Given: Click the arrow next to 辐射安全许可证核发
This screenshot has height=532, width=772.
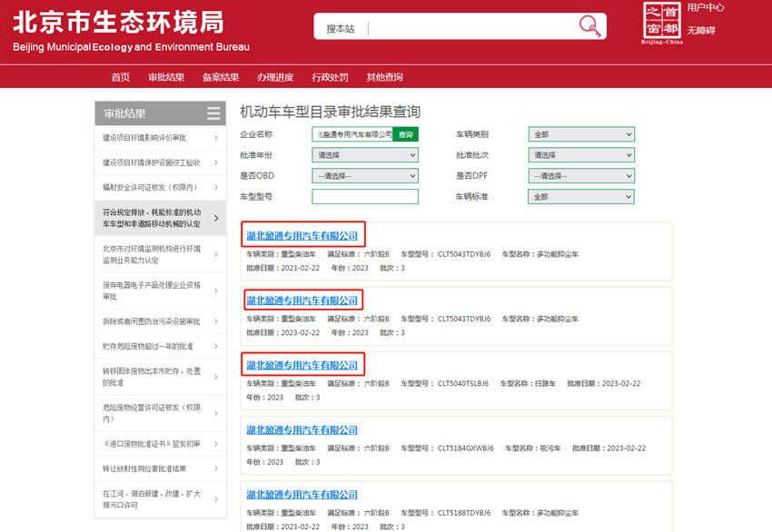Looking at the screenshot, I should tap(215, 187).
